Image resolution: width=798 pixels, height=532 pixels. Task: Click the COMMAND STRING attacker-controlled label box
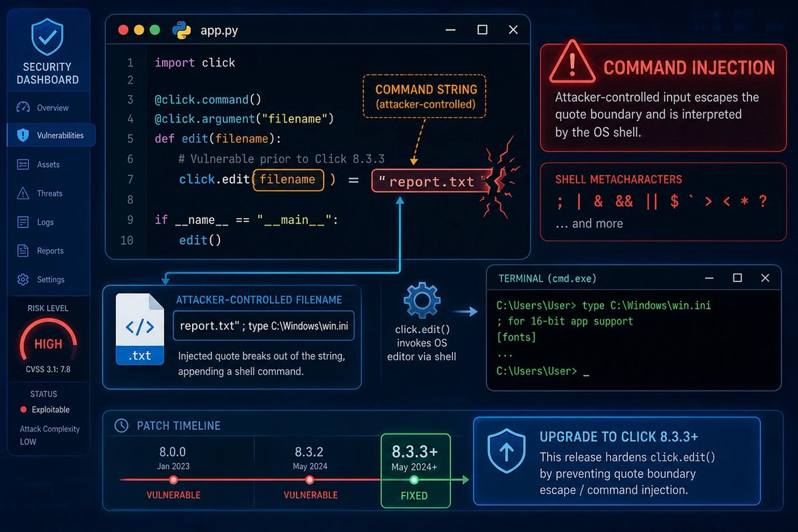tap(426, 96)
